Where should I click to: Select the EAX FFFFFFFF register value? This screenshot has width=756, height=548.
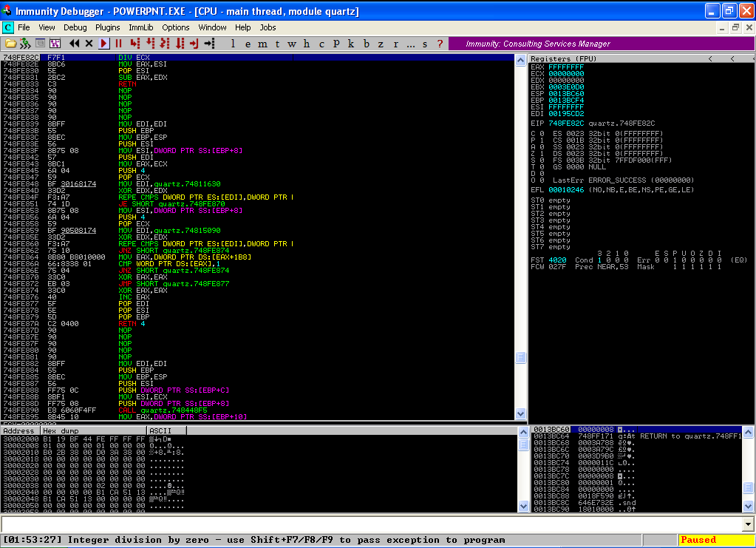[x=566, y=67]
